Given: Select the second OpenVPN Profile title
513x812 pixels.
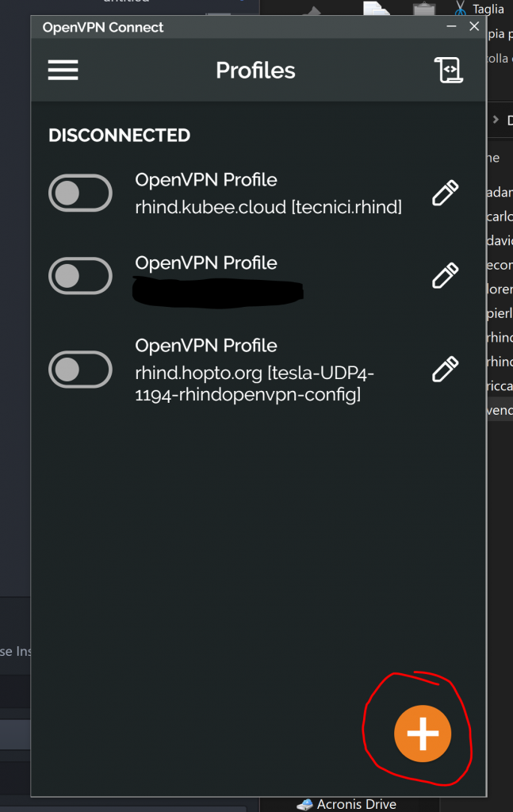Looking at the screenshot, I should coord(206,262).
